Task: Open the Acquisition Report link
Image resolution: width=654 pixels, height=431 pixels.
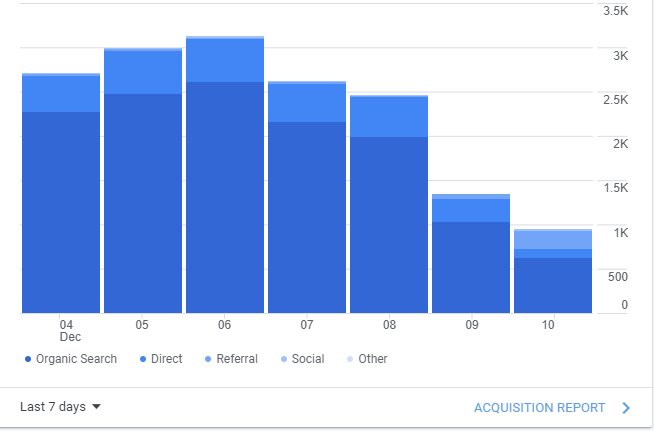Action: 539,408
